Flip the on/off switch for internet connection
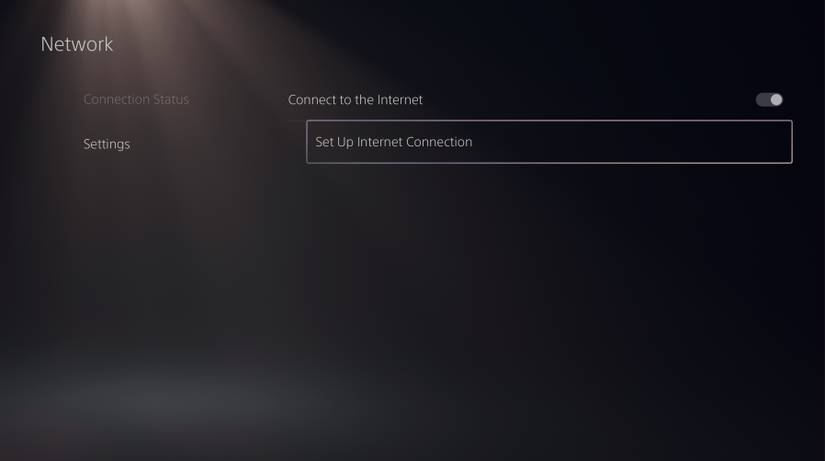The width and height of the screenshot is (825, 461). pos(769,99)
